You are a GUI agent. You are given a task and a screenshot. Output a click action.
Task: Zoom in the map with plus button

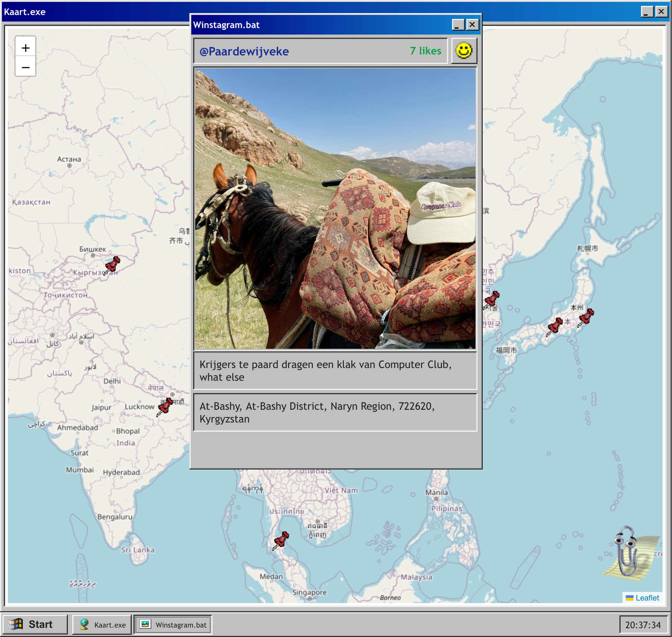click(x=25, y=48)
